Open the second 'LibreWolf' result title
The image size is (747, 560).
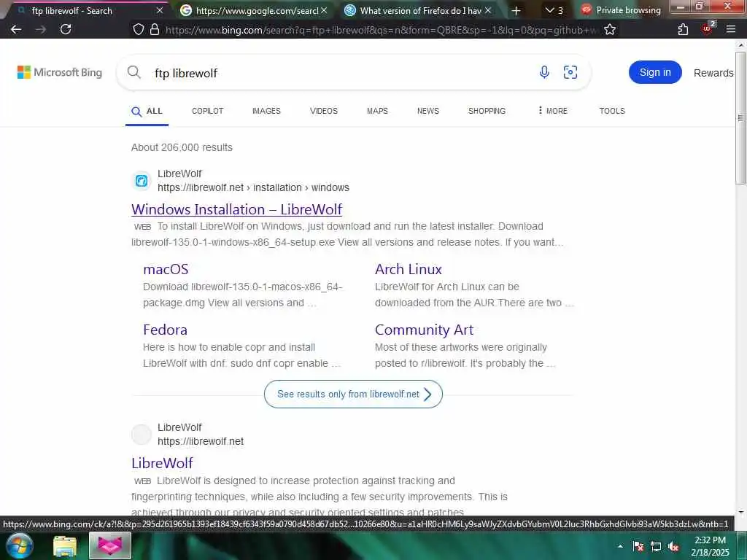tap(162, 463)
